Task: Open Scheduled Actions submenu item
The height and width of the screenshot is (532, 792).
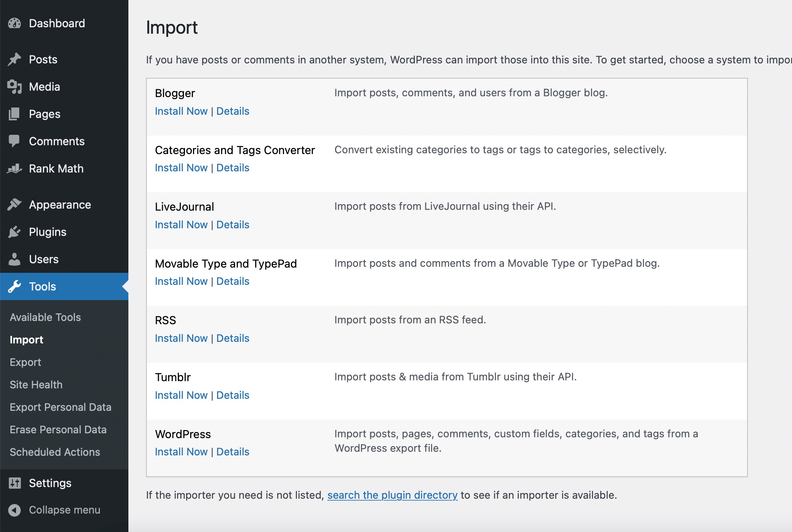Action: click(x=55, y=452)
